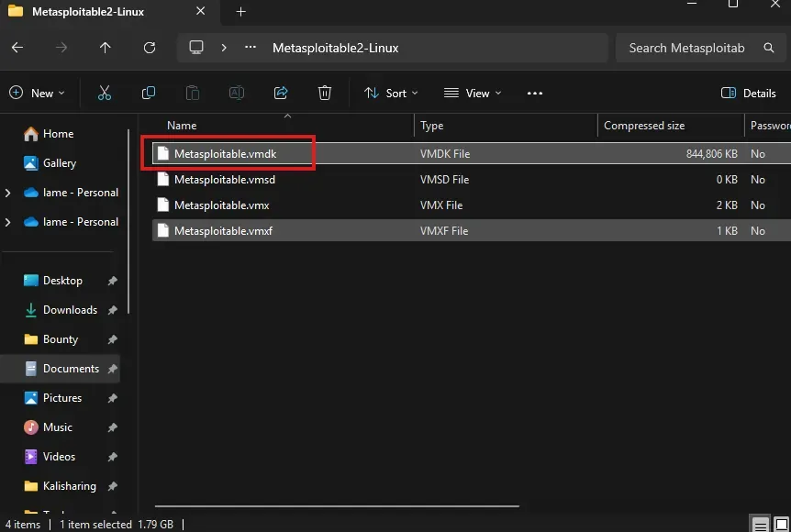Refresh the folder view
This screenshot has width=791, height=532.
[x=150, y=48]
